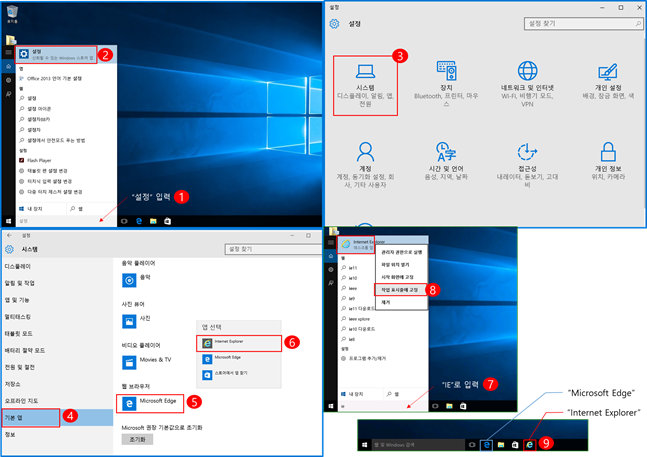
Task: Click Start button in bottom taskbar strip
Action: (x=364, y=445)
